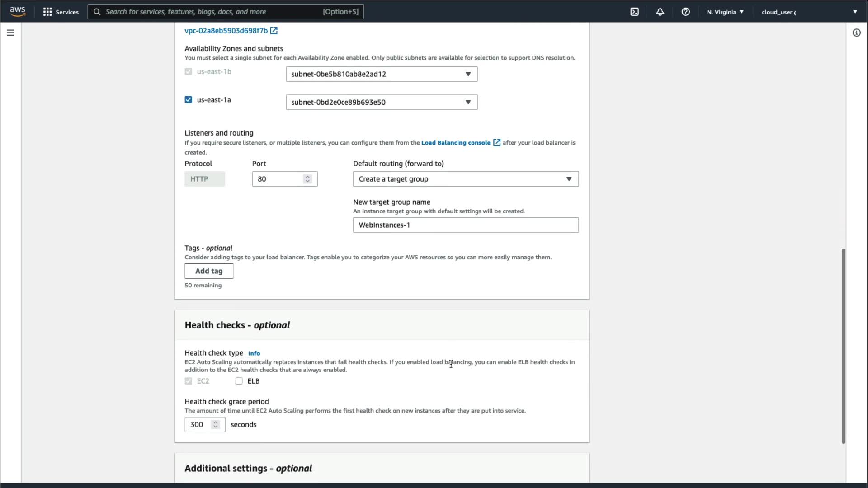The image size is (868, 488).
Task: Open the notifications bell
Action: [x=660, y=12]
